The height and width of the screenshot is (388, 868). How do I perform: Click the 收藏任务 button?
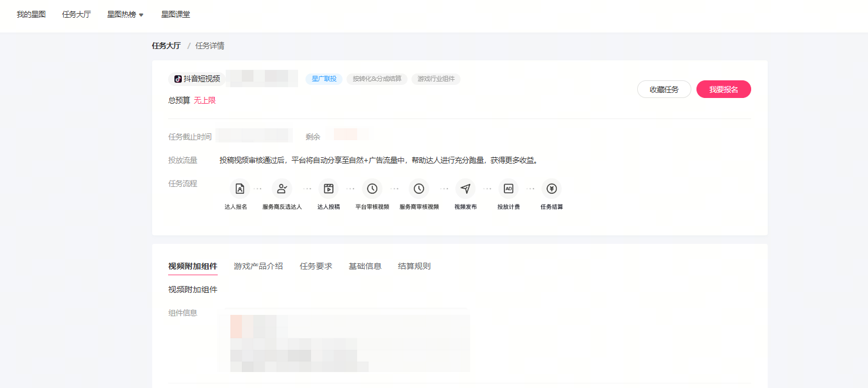(x=664, y=89)
